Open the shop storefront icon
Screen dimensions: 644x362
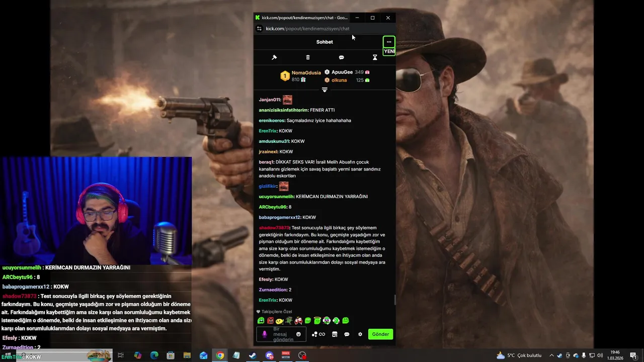tap(335, 334)
